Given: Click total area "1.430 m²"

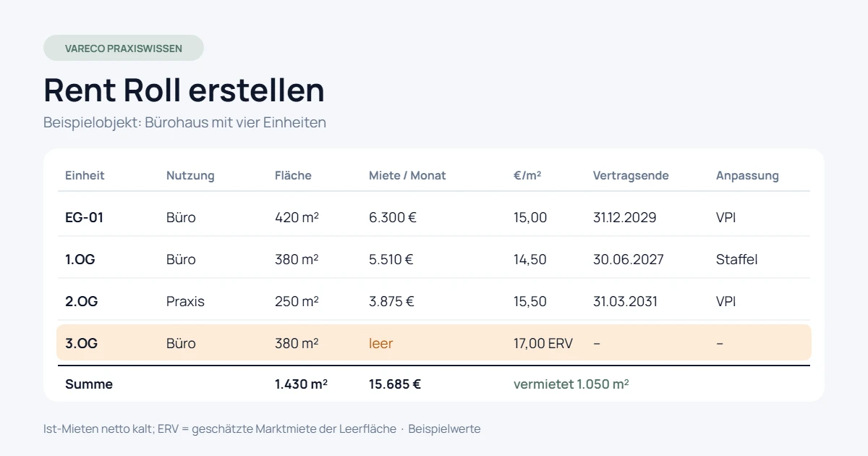Looking at the screenshot, I should coord(301,384).
